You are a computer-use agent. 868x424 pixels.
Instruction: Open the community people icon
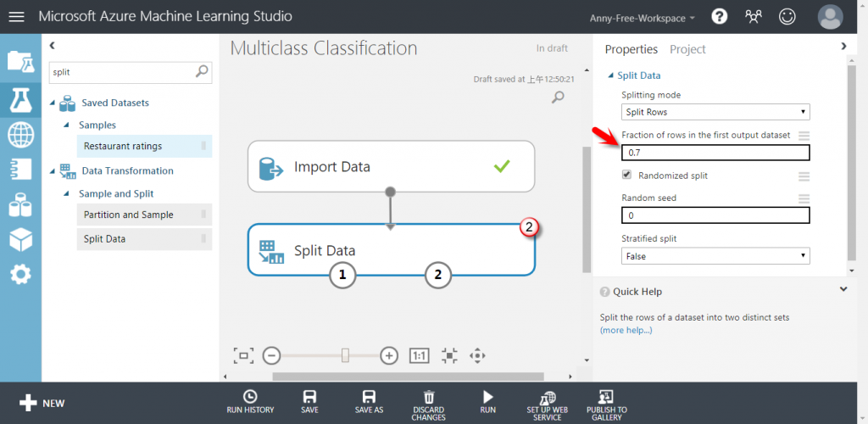coord(753,17)
